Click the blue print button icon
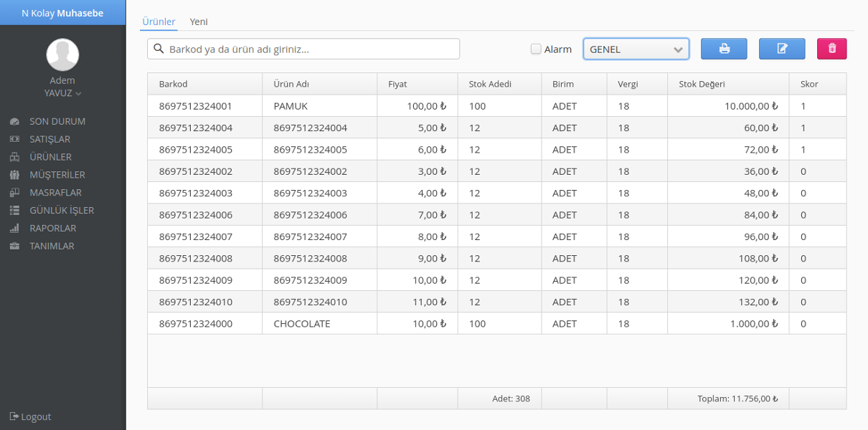868x430 pixels. tap(724, 49)
